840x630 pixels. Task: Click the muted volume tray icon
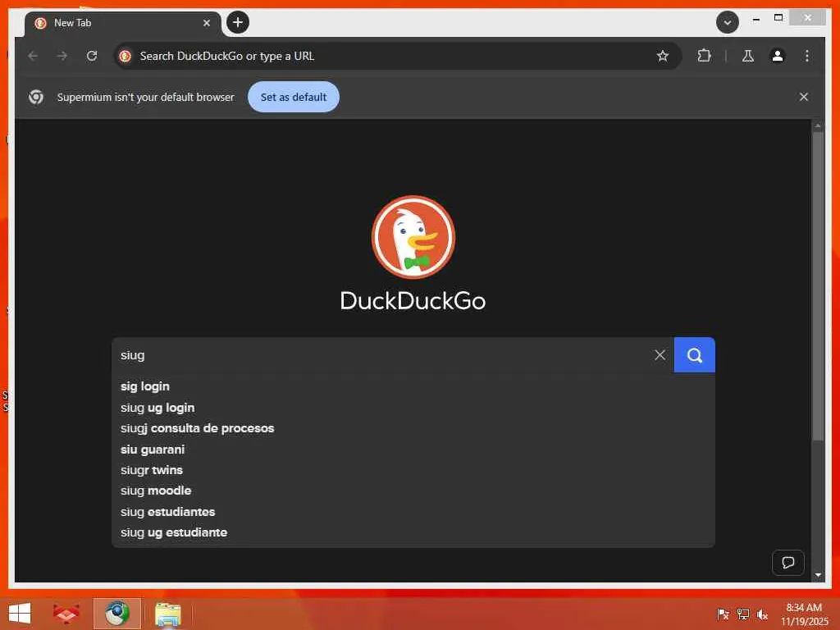[x=762, y=614]
